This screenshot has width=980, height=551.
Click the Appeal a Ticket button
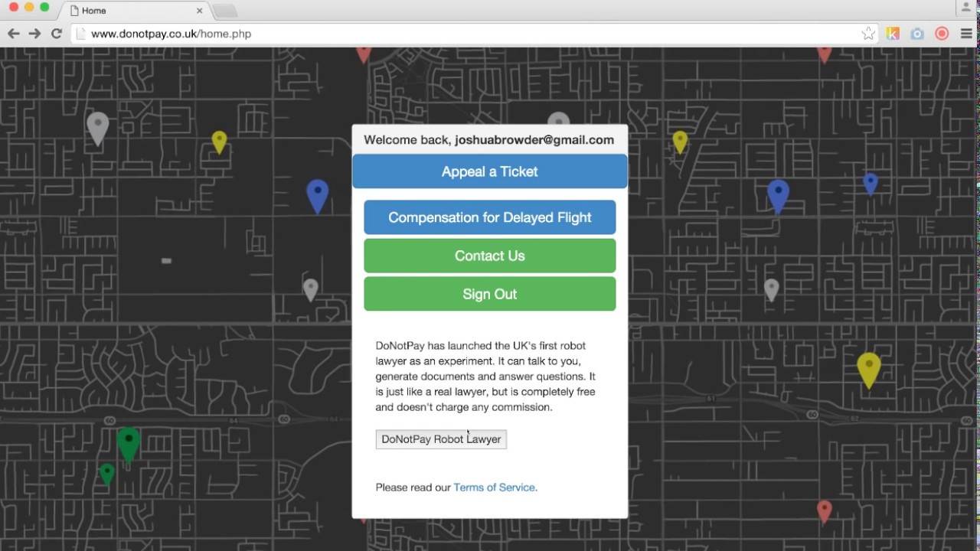[x=490, y=171]
